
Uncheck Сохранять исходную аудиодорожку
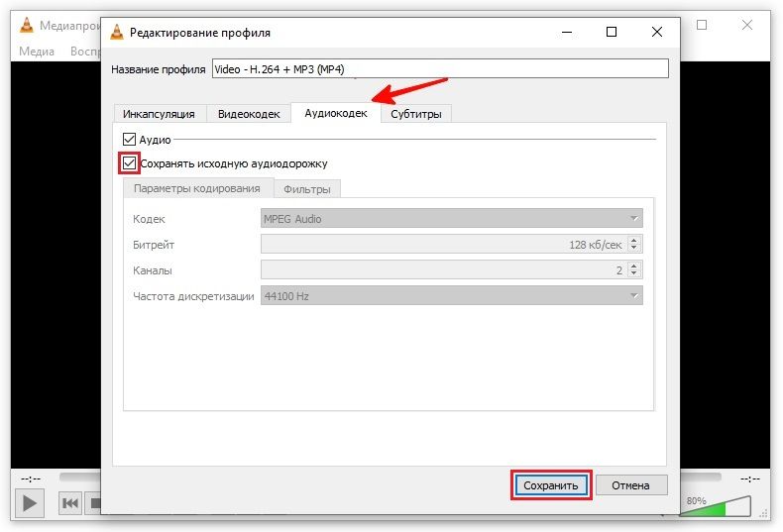click(130, 163)
